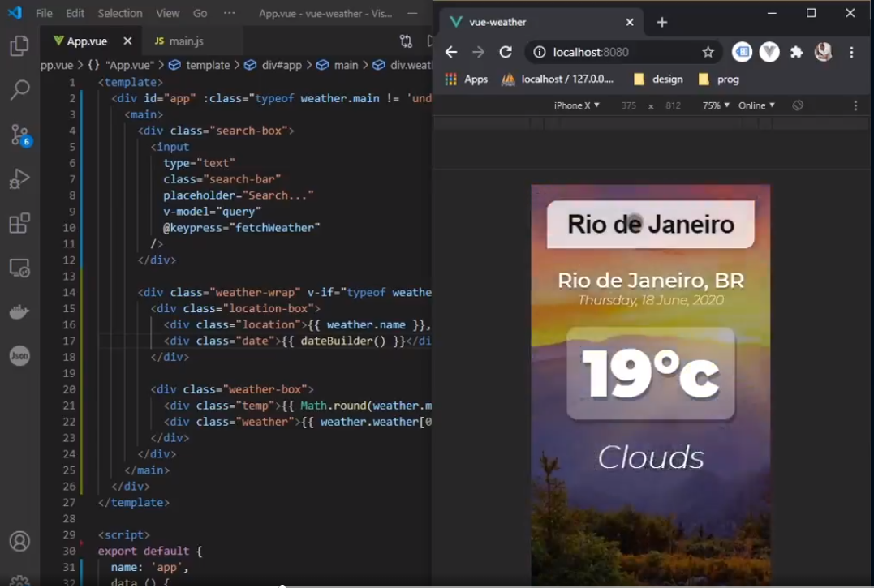Click the Clouds weather text

(x=651, y=457)
